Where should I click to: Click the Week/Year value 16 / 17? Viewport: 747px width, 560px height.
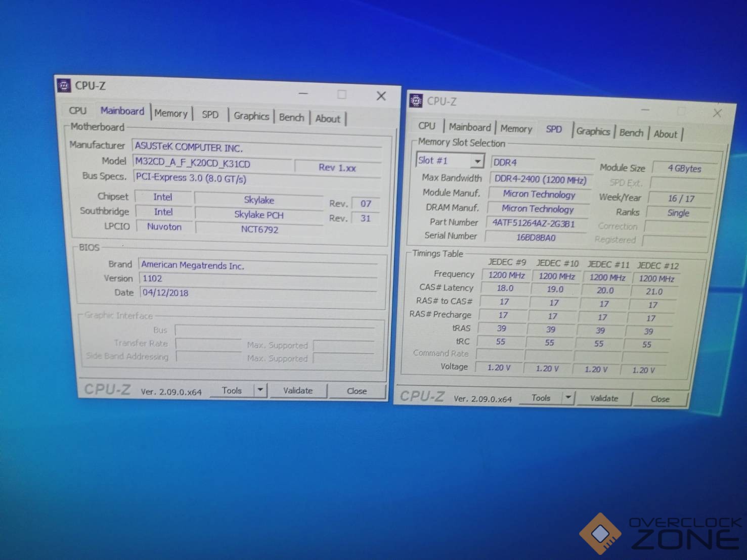click(681, 199)
